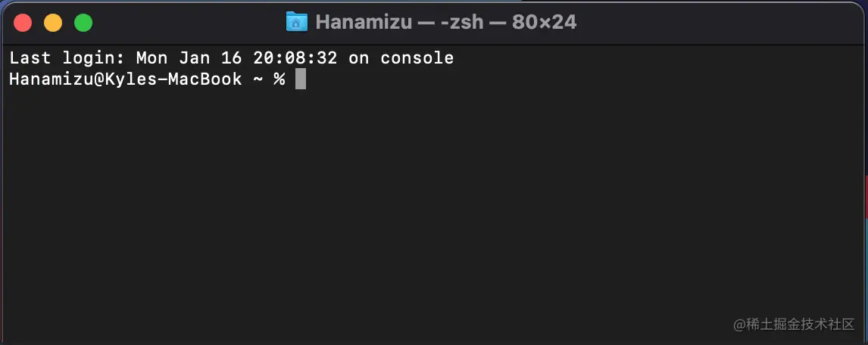This screenshot has width=868, height=345.
Task: Click the "-zsh" text in the title bar
Action: pyautogui.click(x=462, y=22)
